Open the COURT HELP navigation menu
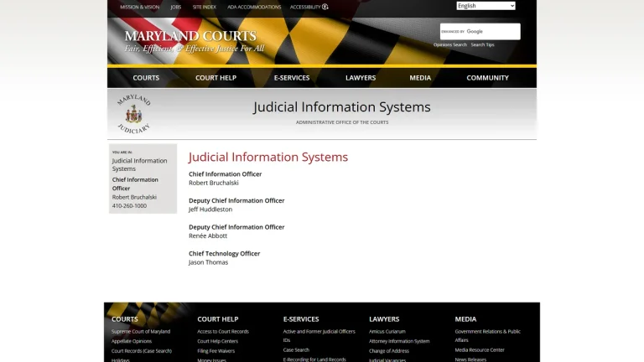This screenshot has width=644, height=362. coord(216,78)
